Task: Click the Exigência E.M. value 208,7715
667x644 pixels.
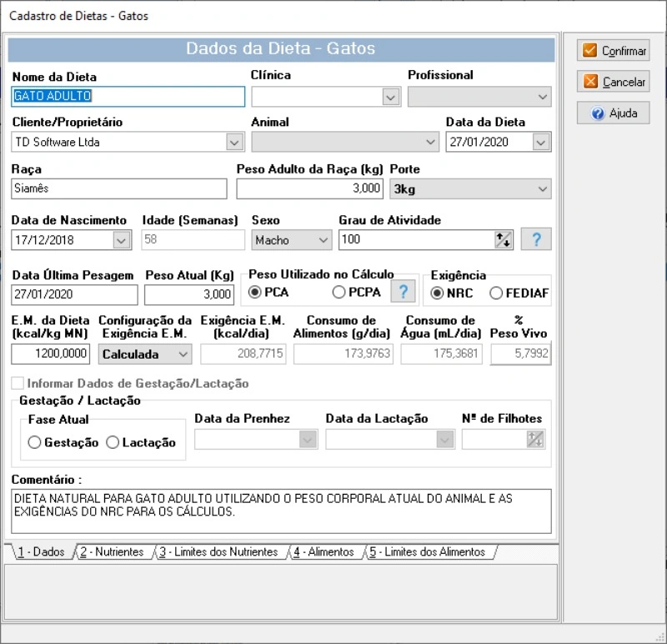Action: point(243,354)
